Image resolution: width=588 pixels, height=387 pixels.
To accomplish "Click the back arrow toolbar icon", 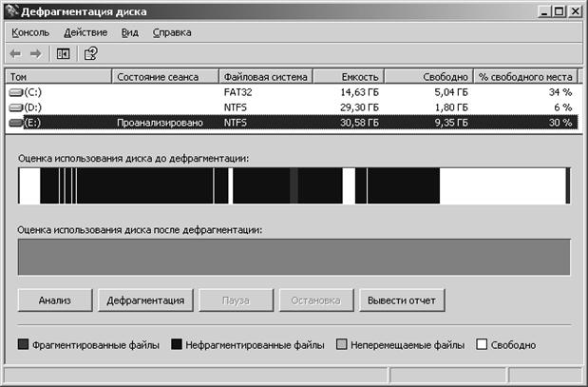I will click(15, 53).
